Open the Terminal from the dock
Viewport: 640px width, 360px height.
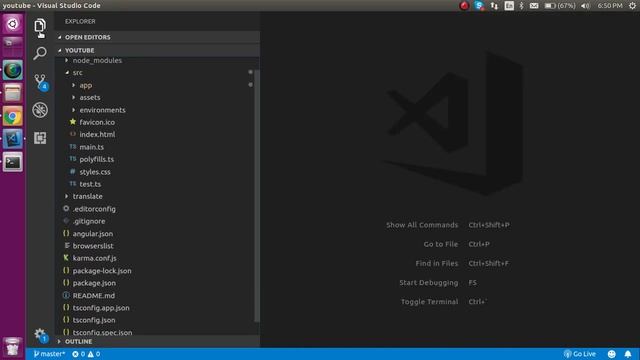tap(13, 162)
